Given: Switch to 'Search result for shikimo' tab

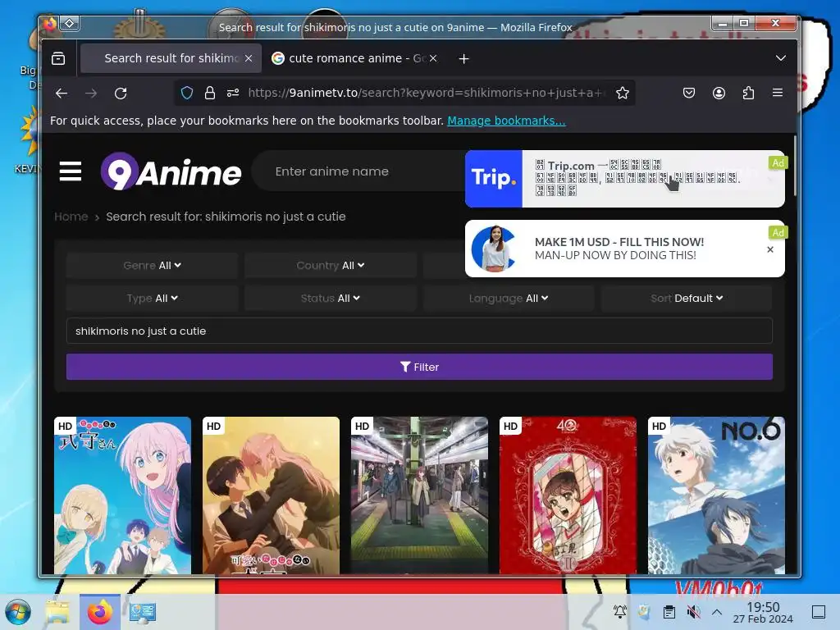Looking at the screenshot, I should [x=171, y=58].
